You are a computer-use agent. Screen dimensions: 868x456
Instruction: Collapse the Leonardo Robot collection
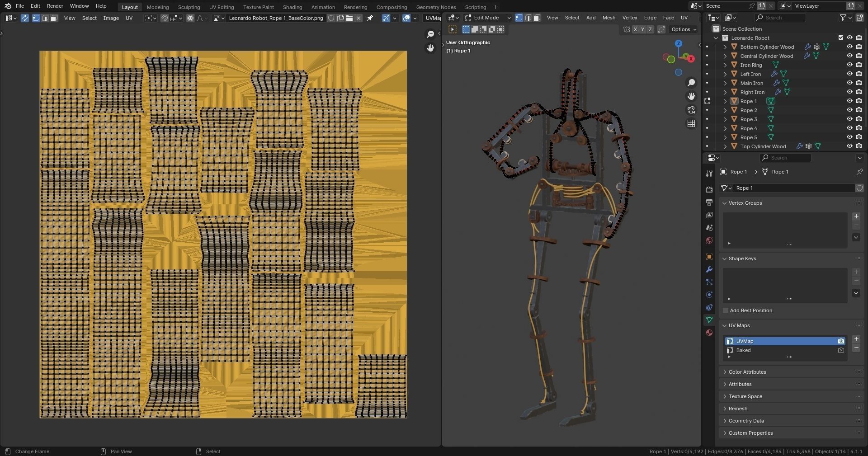tap(716, 38)
